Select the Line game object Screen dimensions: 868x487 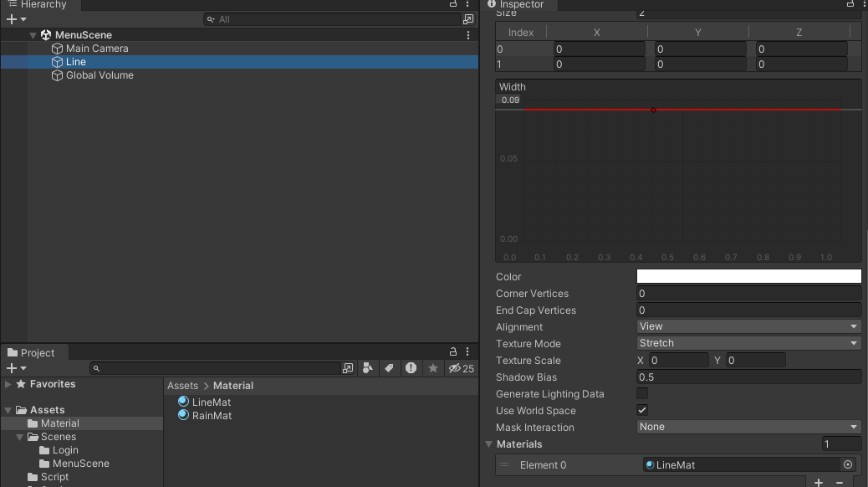[239, 61]
